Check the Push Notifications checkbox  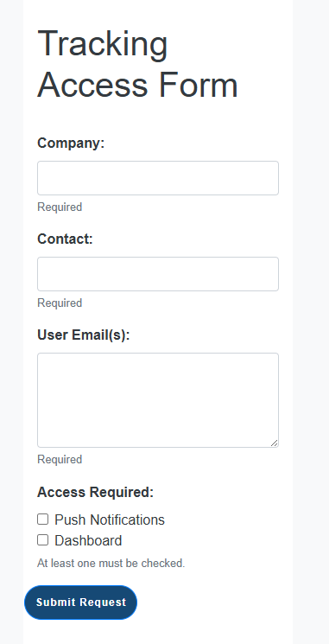(x=42, y=520)
